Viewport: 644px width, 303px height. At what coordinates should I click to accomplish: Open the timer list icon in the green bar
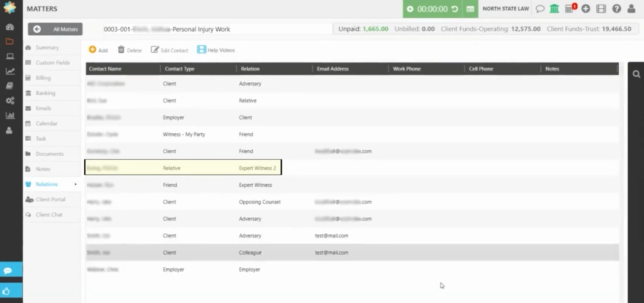[x=470, y=9]
